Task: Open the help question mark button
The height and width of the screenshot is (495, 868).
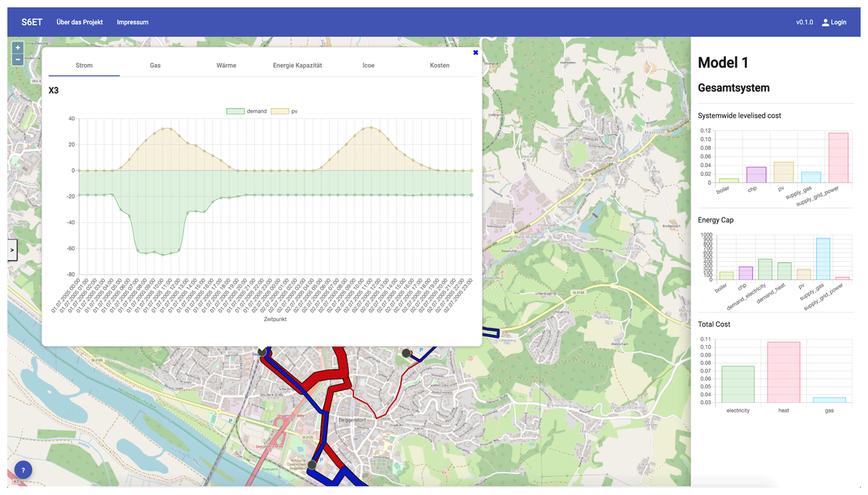Action: (x=23, y=470)
